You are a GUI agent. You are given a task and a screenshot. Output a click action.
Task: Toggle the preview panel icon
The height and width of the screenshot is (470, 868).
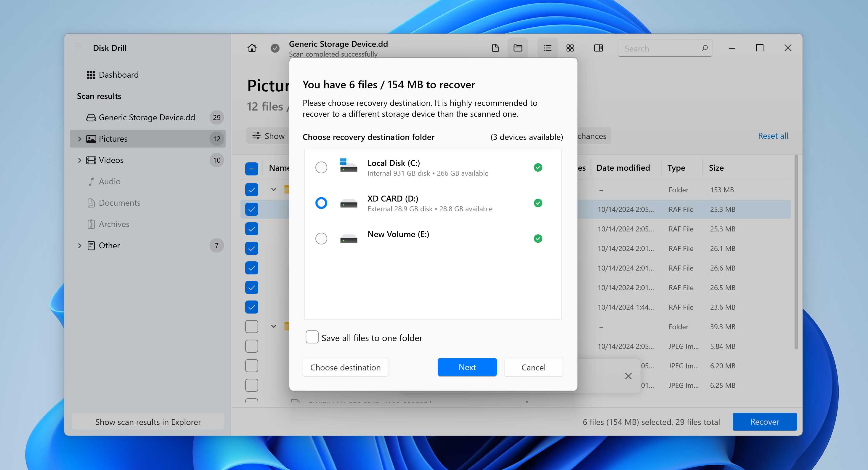tap(598, 48)
